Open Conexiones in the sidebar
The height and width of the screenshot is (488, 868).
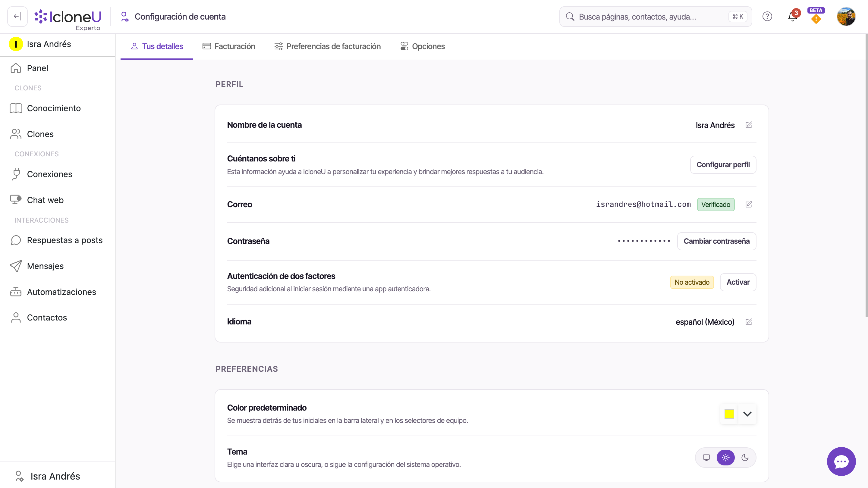click(x=58, y=174)
